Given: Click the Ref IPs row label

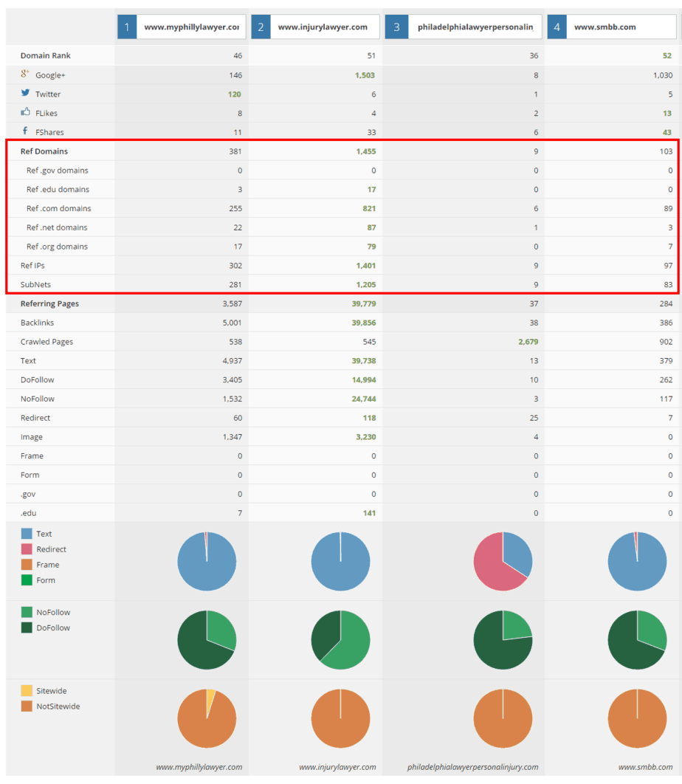Looking at the screenshot, I should tap(32, 266).
